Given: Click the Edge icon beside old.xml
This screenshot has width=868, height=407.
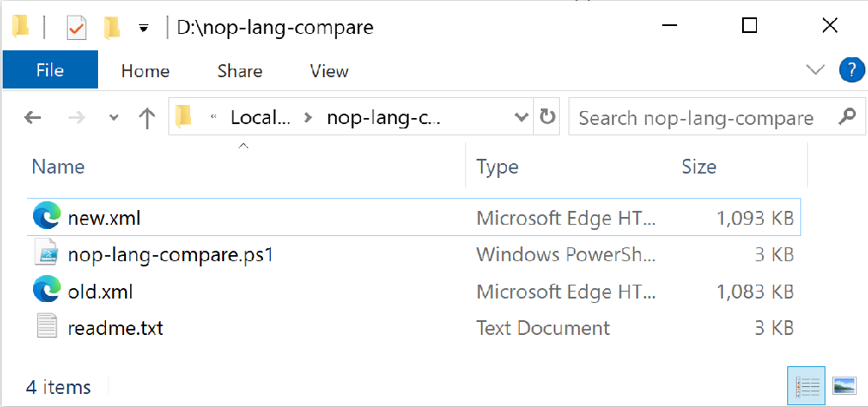Looking at the screenshot, I should (47, 291).
